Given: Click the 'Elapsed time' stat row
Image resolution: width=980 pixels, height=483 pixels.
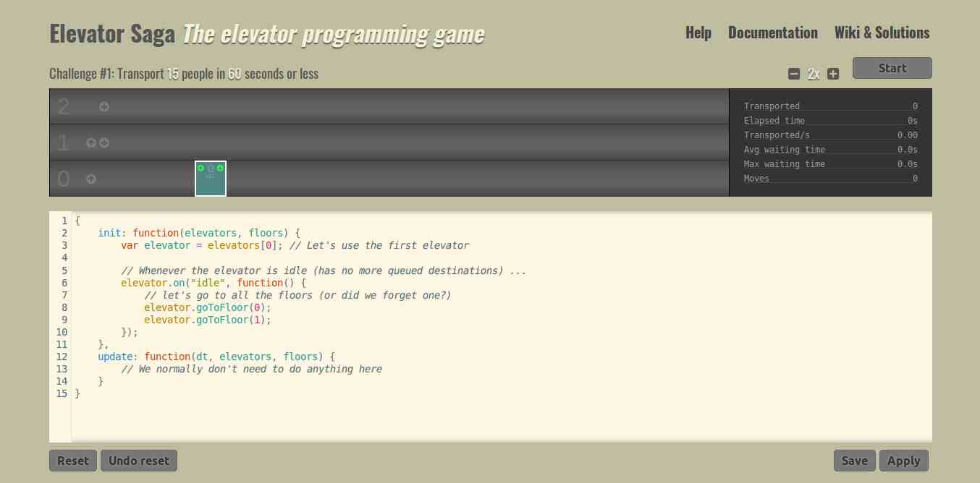Looking at the screenshot, I should [x=831, y=121].
